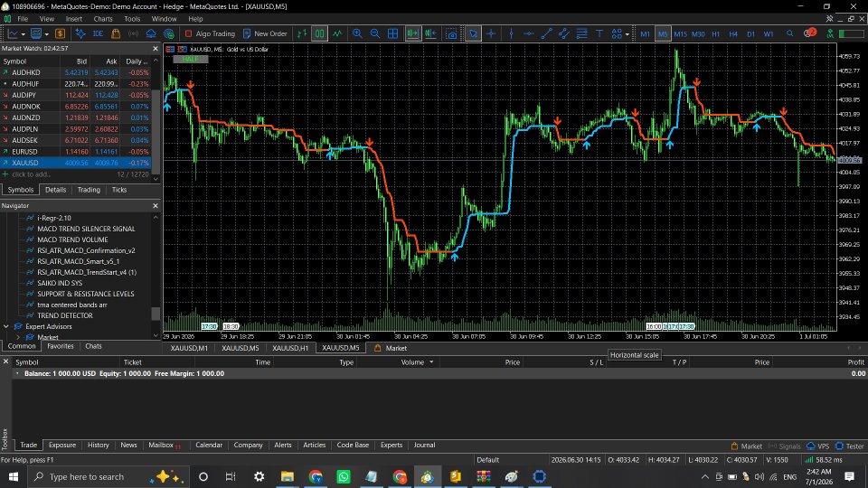Select MACD TREND VOLUME indicator
This screenshot has height=488, width=868.
(x=72, y=239)
